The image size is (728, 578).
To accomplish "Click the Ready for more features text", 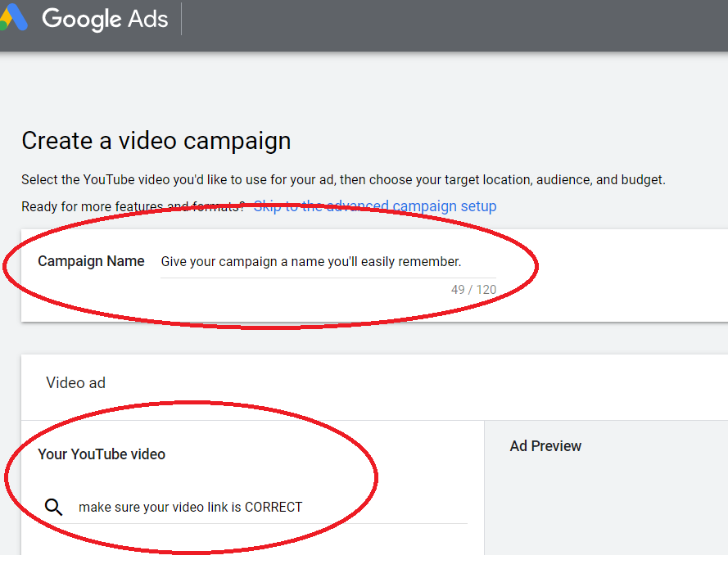I will (133, 206).
